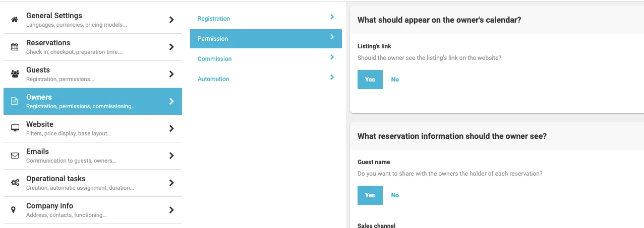Screen dimensions: 644x228
Task: Open the Registration submenu item
Action: tap(214, 19)
